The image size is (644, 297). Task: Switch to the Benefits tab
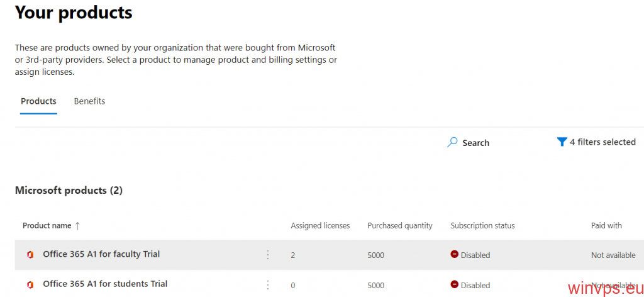(89, 101)
